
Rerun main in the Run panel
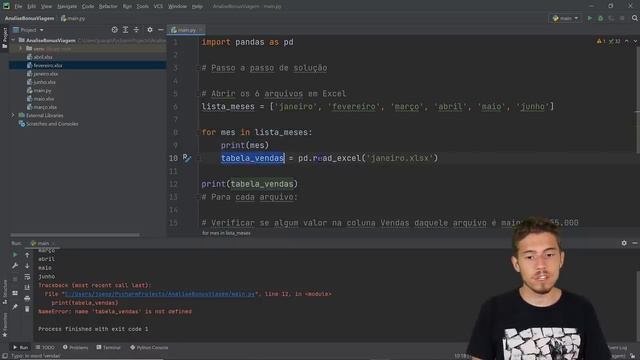15,255
